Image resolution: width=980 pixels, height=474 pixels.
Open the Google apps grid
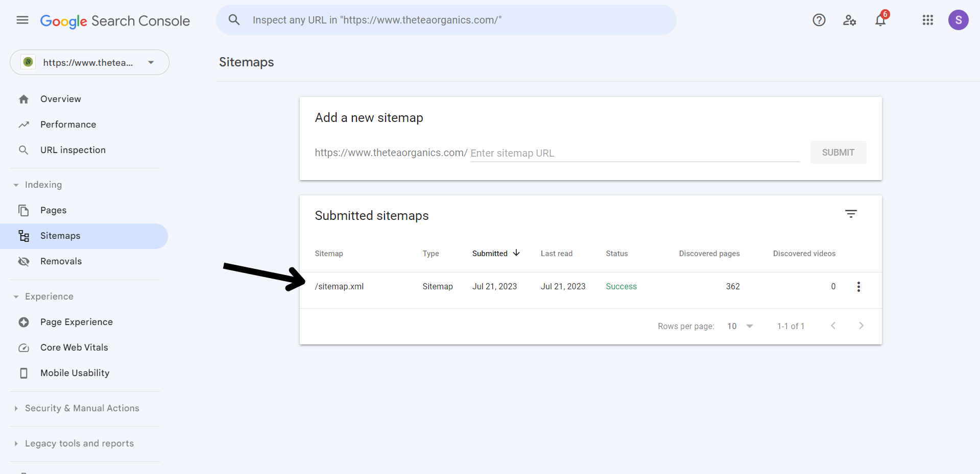(927, 20)
